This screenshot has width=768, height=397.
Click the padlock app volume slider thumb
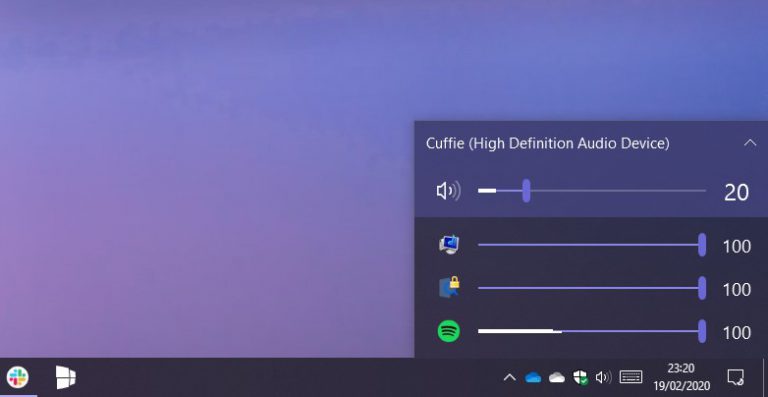(x=702, y=288)
